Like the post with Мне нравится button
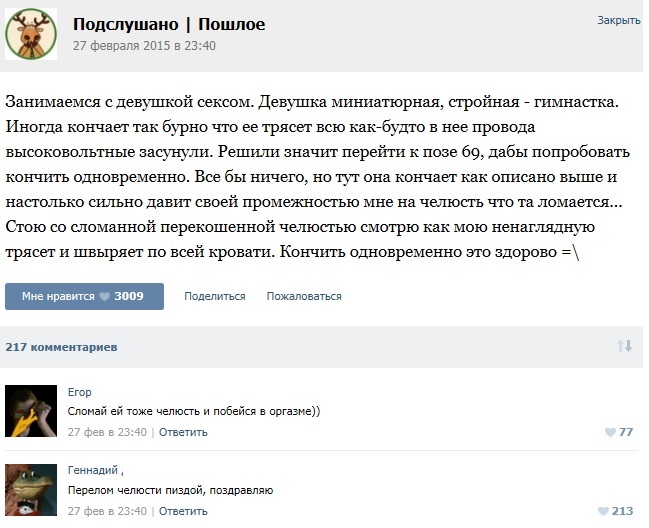Image resolution: width=649 pixels, height=528 pixels. pos(84,296)
